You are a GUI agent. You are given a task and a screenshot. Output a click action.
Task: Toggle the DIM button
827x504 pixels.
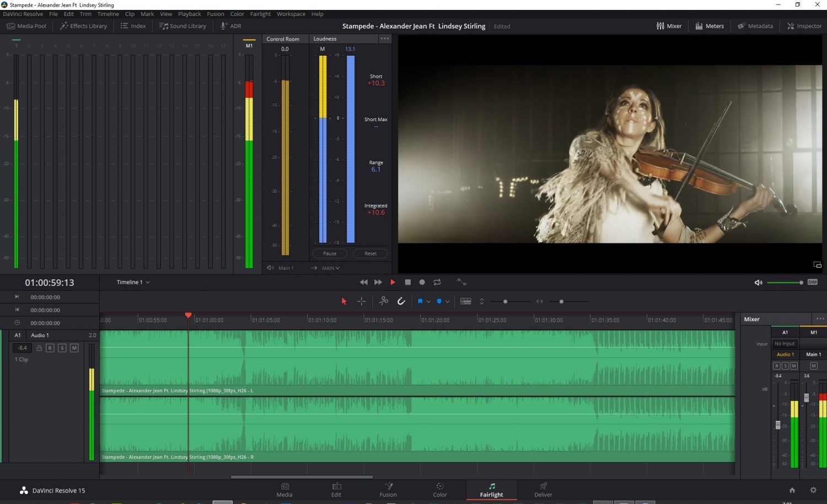point(813,282)
